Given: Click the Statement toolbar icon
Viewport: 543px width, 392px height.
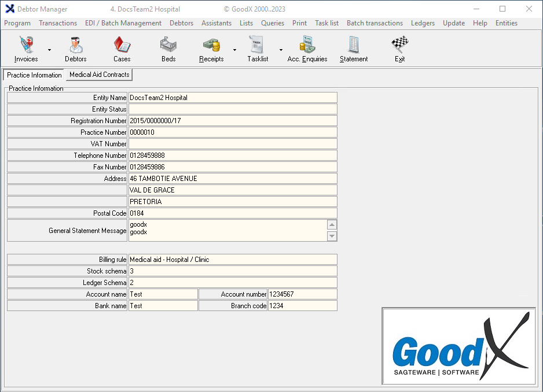Looking at the screenshot, I should tap(354, 49).
